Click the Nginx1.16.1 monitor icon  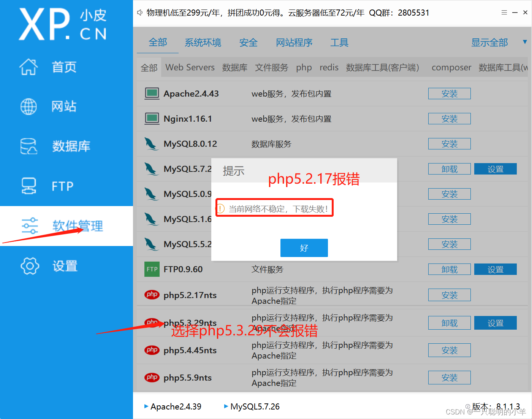pos(152,119)
